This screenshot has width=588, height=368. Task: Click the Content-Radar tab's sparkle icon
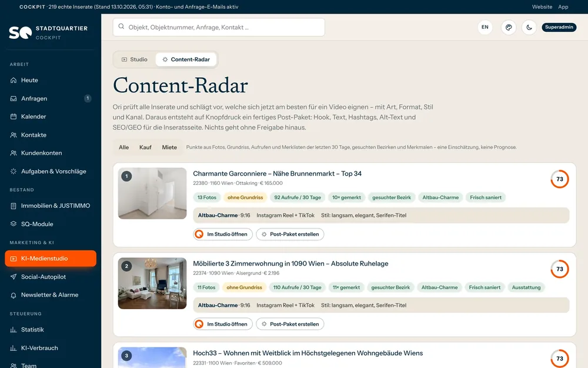[165, 59]
